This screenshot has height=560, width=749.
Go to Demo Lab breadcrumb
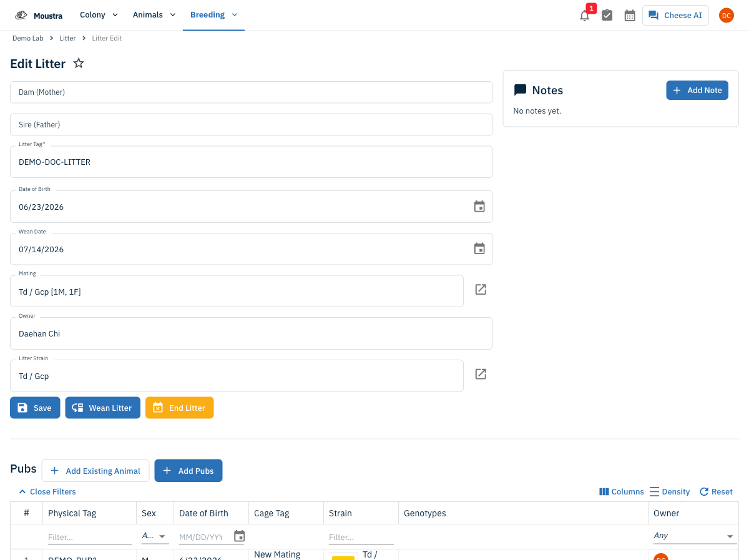tap(28, 38)
